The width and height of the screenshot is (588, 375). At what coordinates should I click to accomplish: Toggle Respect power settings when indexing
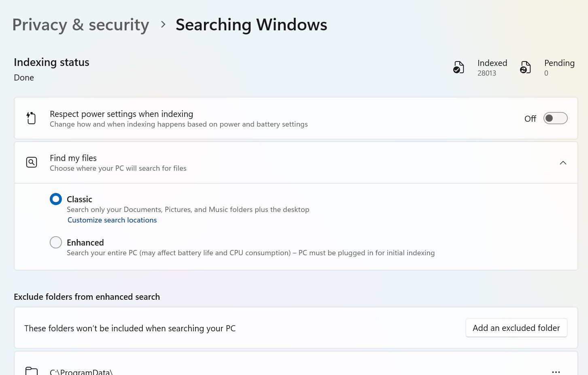point(555,119)
